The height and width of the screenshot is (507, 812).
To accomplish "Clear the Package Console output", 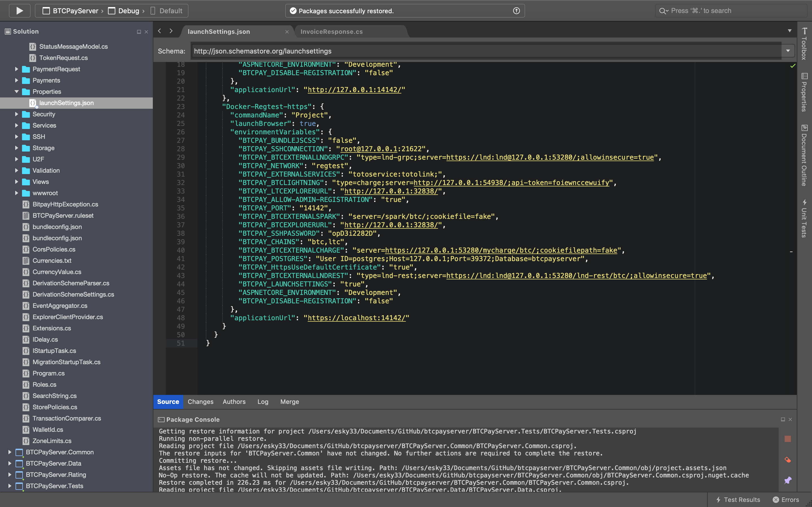I will pyautogui.click(x=788, y=460).
